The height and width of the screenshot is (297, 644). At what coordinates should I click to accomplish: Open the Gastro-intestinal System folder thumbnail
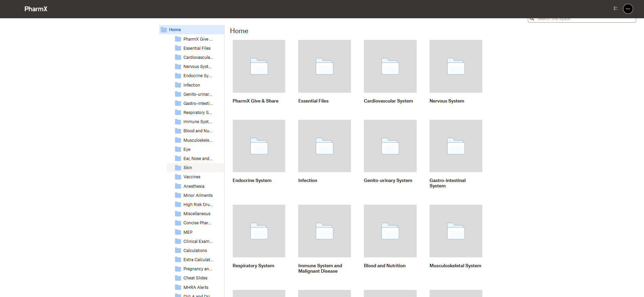point(456,146)
